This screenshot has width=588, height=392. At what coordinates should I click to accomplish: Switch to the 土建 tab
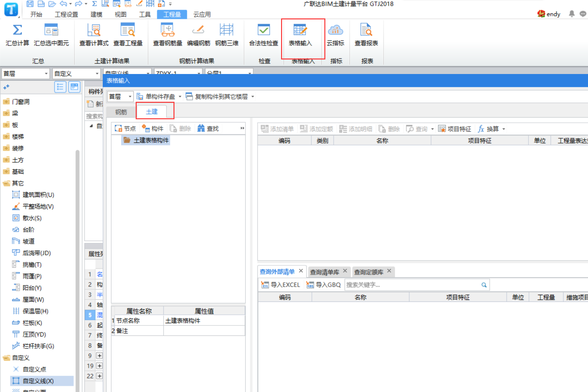coord(152,111)
